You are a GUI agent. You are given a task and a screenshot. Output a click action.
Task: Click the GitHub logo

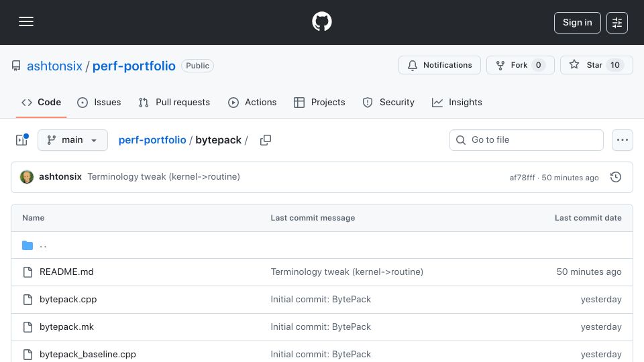(x=322, y=21)
